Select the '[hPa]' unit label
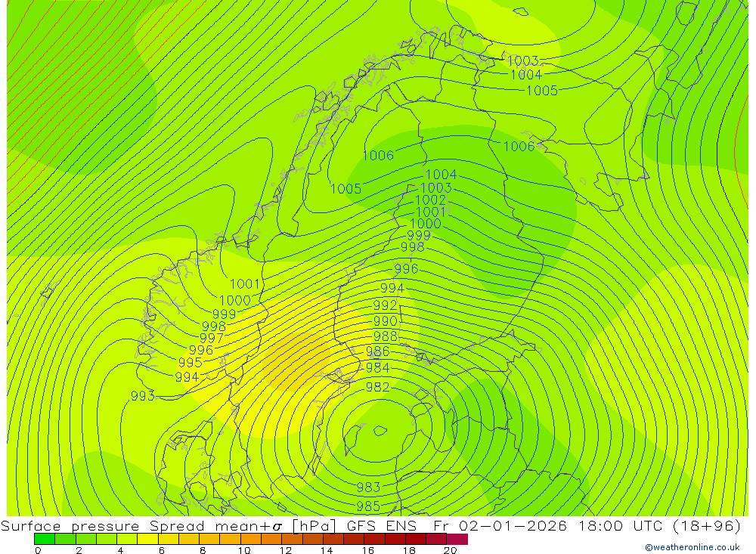Viewport: 756px width, 554px height. pos(314,525)
